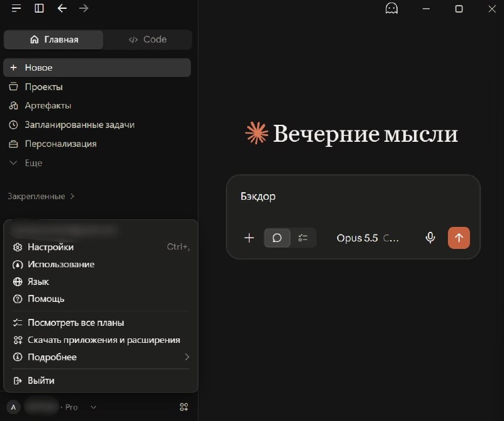This screenshot has height=421, width=504.
Task: Open the hamburger menu icon
Action: (16, 8)
